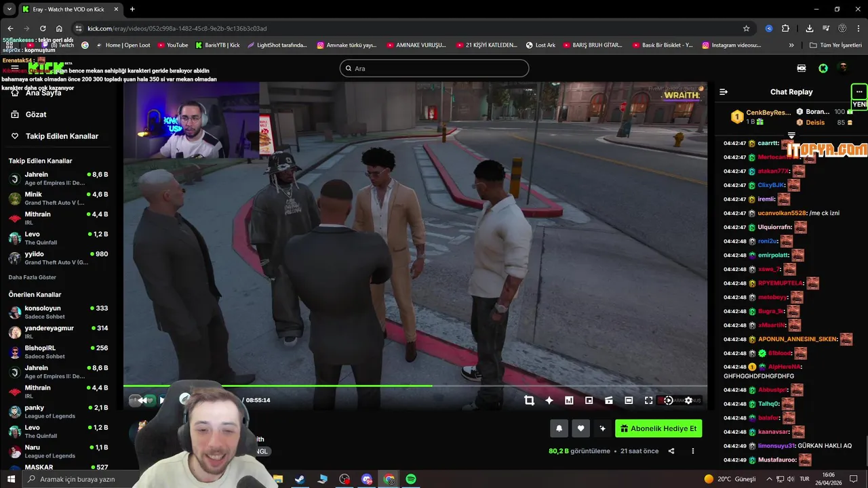
Task: Open Chrome downloads icon
Action: (x=809, y=28)
